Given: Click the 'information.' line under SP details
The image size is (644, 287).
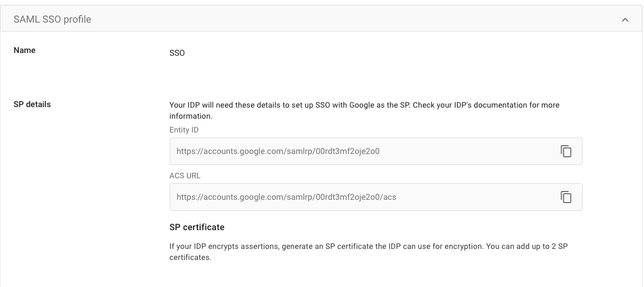Looking at the screenshot, I should [191, 116].
